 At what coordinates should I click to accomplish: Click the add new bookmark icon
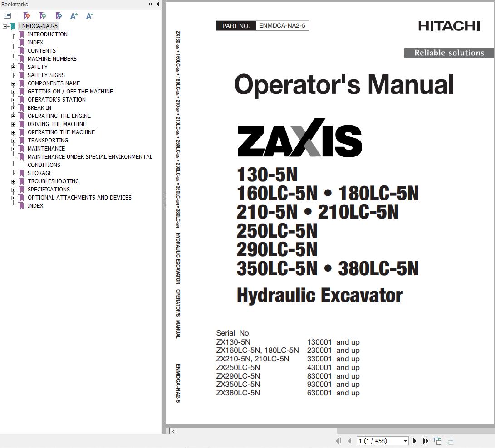coord(43,16)
